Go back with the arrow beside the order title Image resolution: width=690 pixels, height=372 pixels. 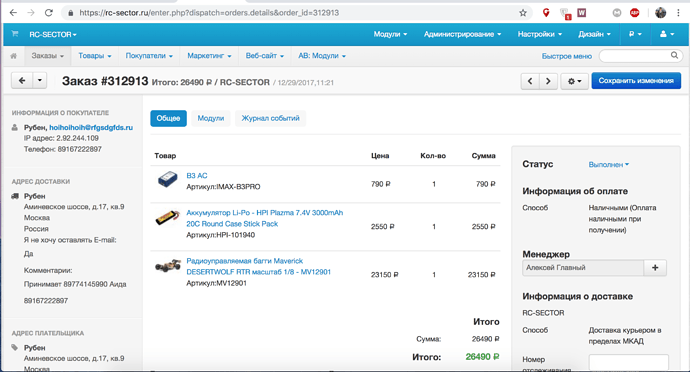point(22,81)
